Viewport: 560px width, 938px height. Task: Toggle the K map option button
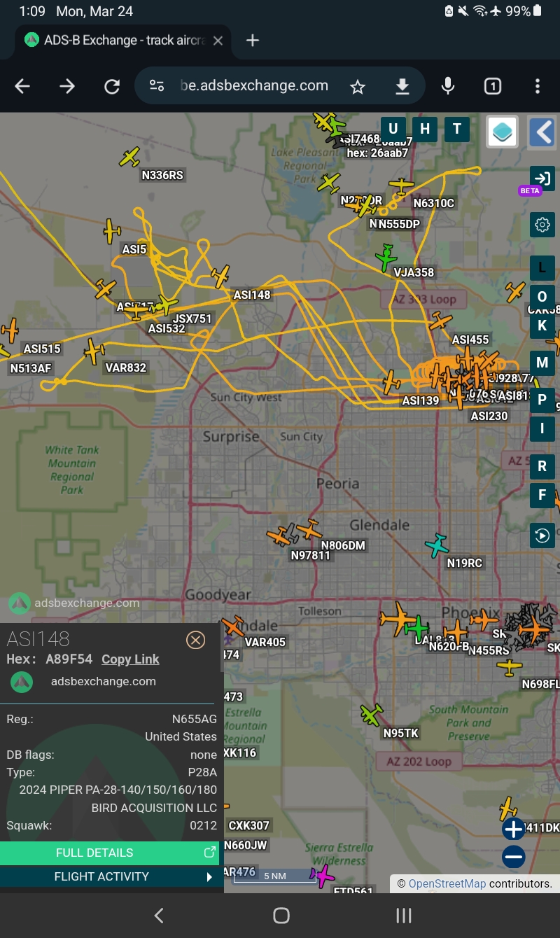[x=542, y=325]
